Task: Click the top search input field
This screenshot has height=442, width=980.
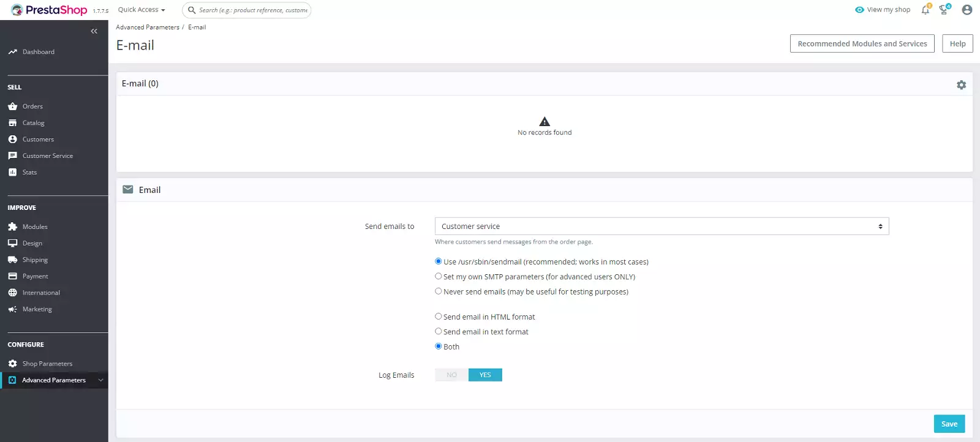Action: 252,10
